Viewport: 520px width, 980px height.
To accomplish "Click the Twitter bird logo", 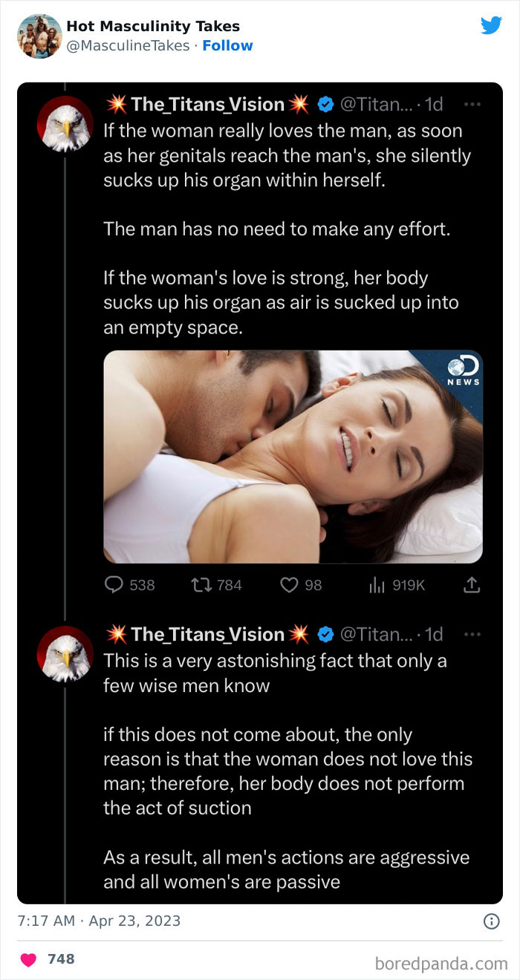I will (492, 25).
